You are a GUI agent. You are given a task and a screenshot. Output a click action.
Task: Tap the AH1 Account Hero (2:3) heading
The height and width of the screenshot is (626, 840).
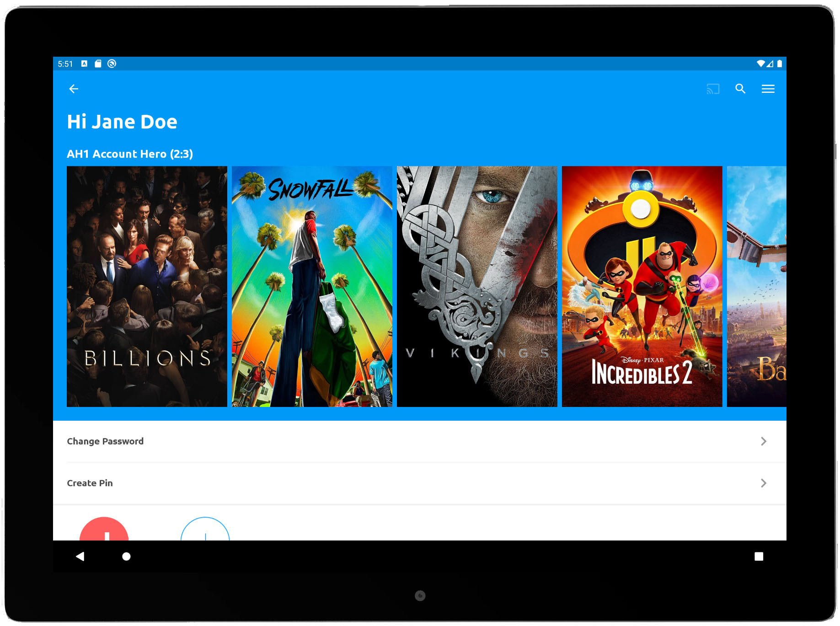tap(130, 154)
